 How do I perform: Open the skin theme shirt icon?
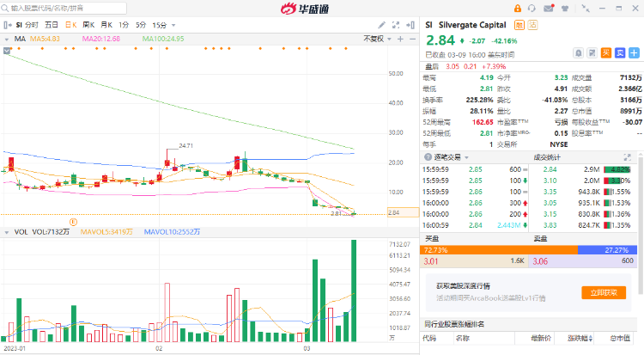coord(565,9)
